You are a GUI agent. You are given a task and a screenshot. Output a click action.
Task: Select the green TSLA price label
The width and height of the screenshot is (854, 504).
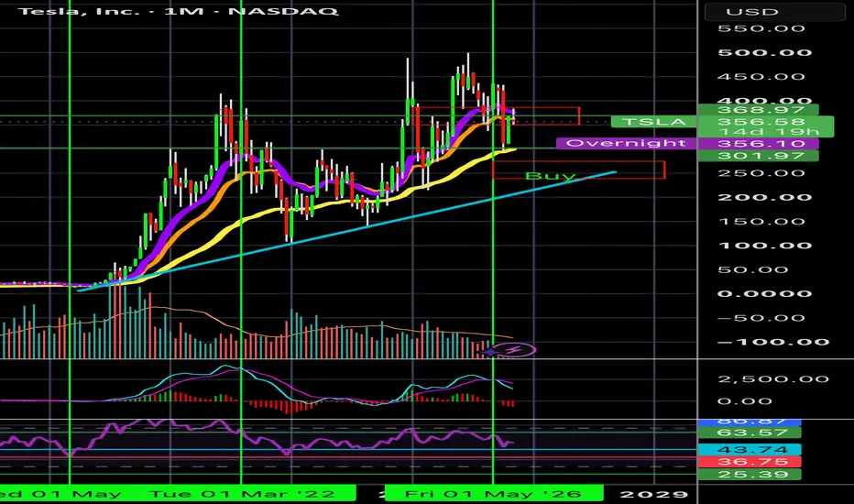point(653,122)
